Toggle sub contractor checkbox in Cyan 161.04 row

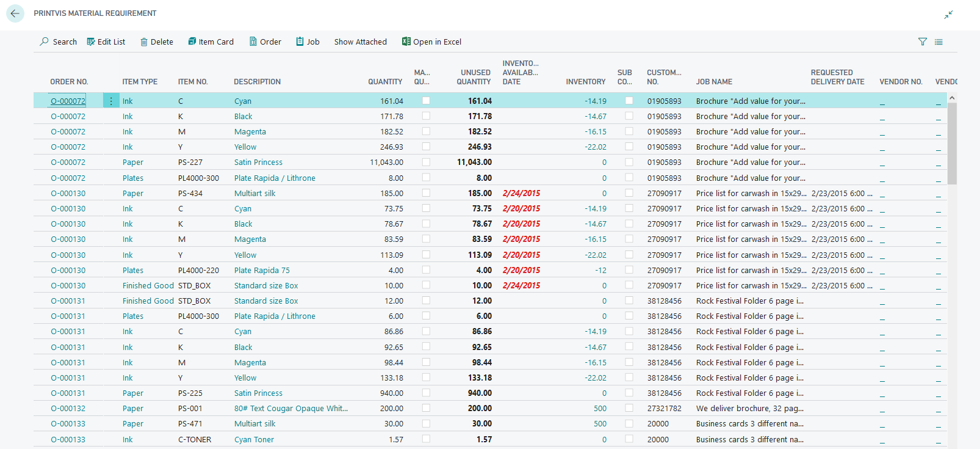tap(629, 101)
